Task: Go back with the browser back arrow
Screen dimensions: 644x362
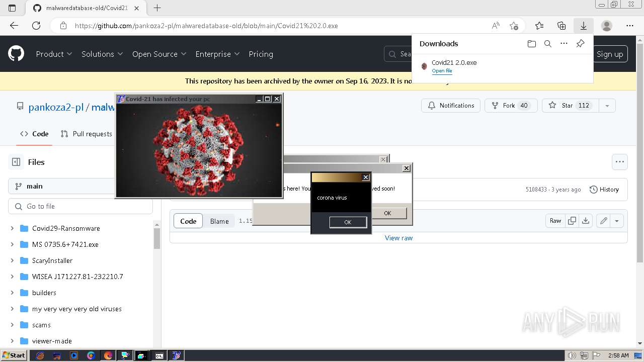Action: pyautogui.click(x=14, y=26)
